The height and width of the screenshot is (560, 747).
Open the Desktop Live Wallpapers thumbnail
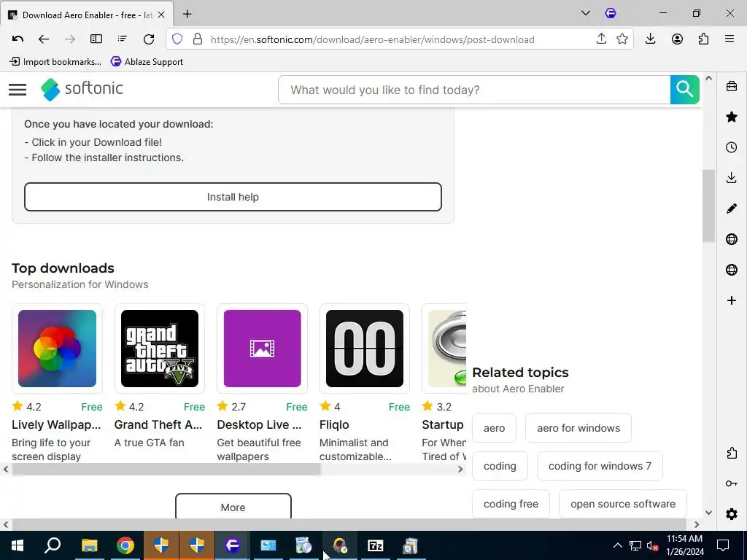(x=262, y=349)
